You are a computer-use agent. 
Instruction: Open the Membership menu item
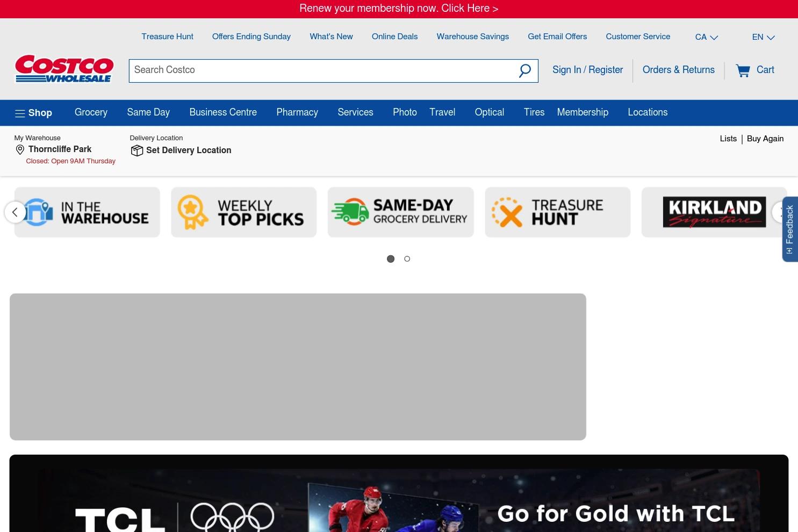[x=583, y=112]
